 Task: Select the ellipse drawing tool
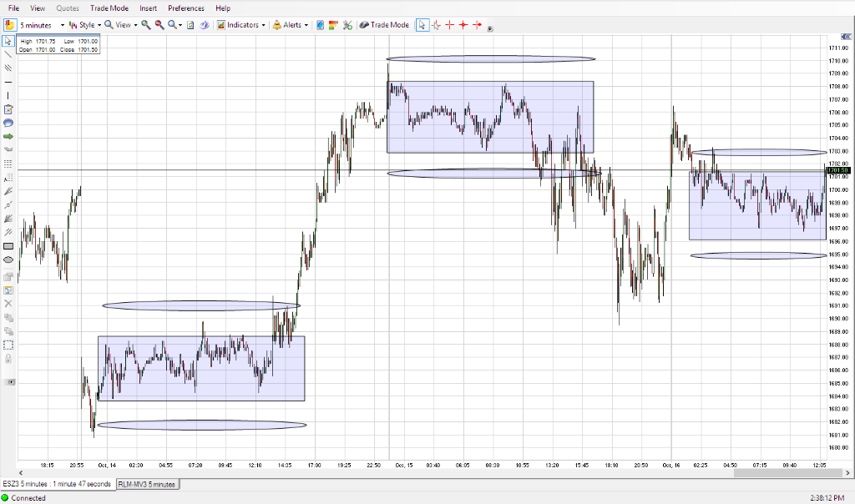pos(8,260)
